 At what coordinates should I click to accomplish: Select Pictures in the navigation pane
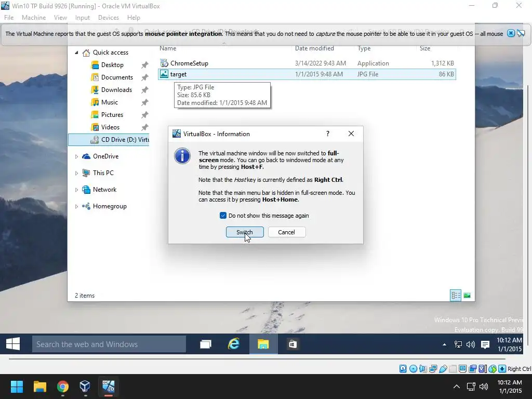pyautogui.click(x=112, y=115)
